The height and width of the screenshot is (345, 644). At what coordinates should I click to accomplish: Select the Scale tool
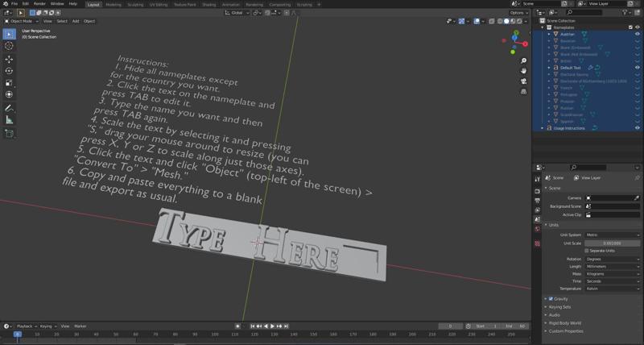(9, 83)
